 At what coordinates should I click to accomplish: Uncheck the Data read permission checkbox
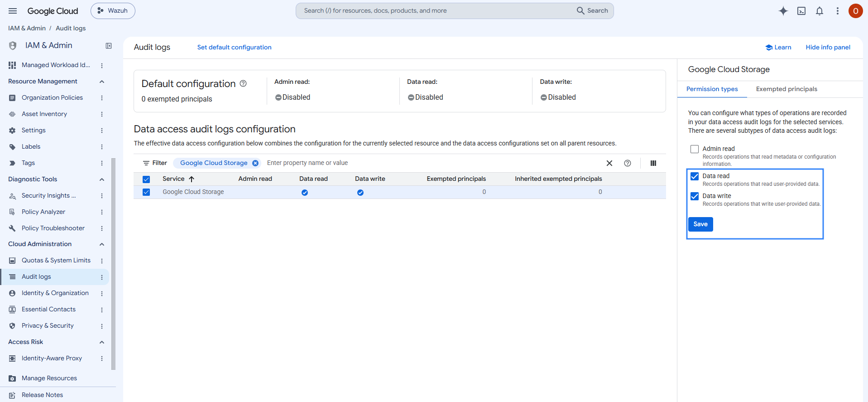coord(695,176)
